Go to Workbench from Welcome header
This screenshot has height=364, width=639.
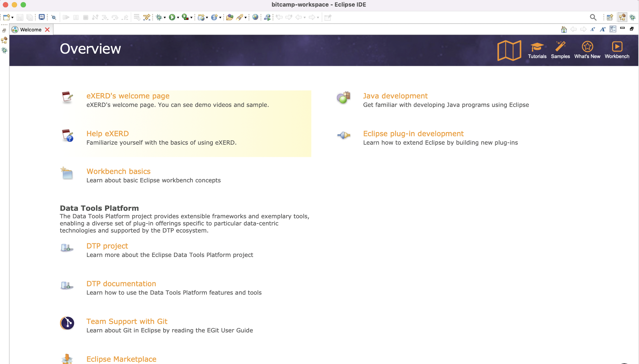tap(617, 50)
